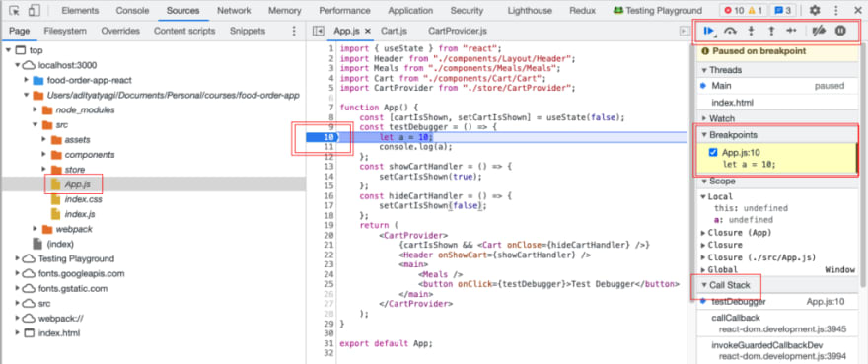Open the Redux panel tab

(582, 10)
